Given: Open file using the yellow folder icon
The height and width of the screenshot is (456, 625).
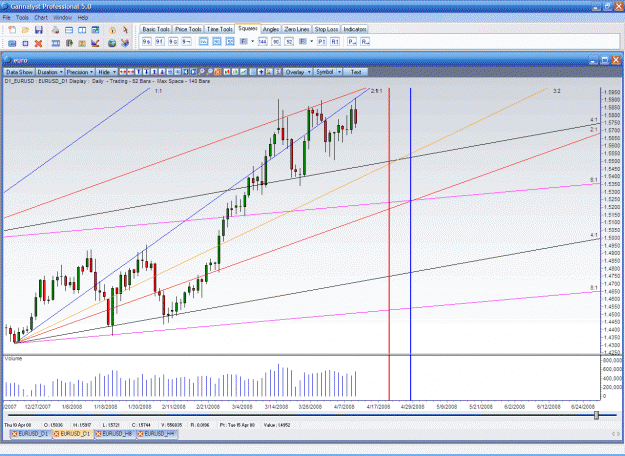Looking at the screenshot, I should (26, 30).
